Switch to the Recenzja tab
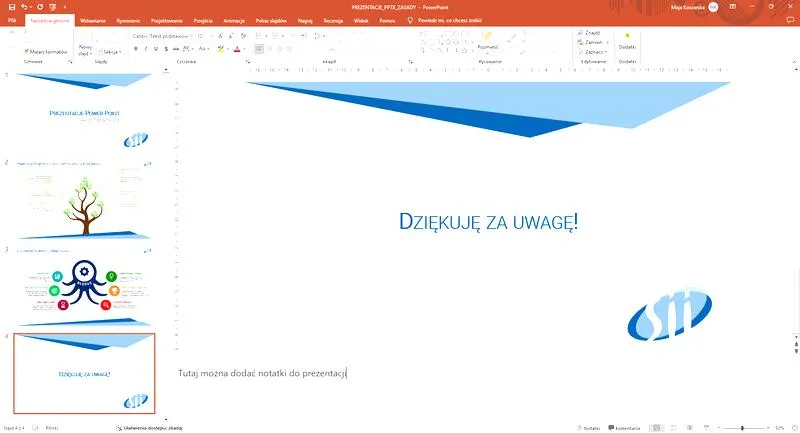Viewport: 800px width, 433px height. coord(333,21)
